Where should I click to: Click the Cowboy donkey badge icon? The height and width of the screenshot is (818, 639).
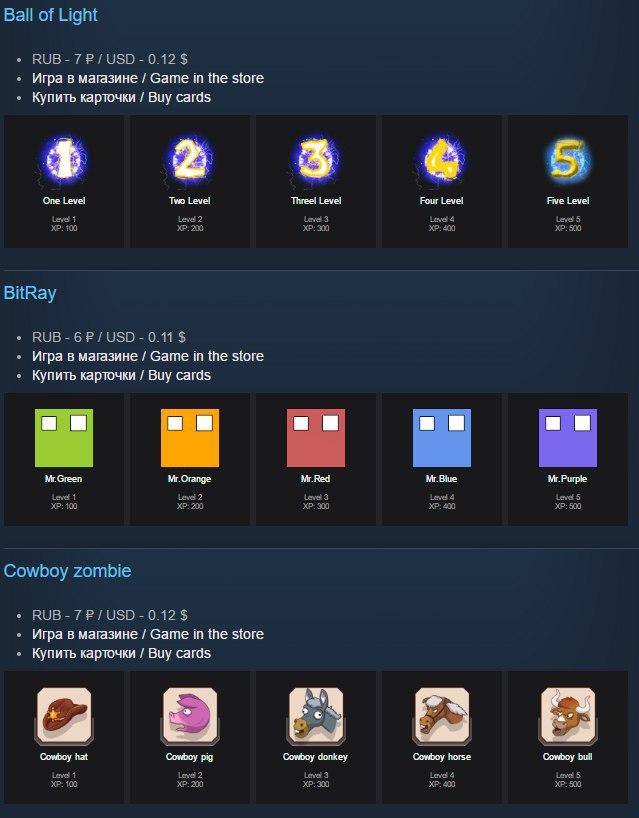click(x=316, y=716)
